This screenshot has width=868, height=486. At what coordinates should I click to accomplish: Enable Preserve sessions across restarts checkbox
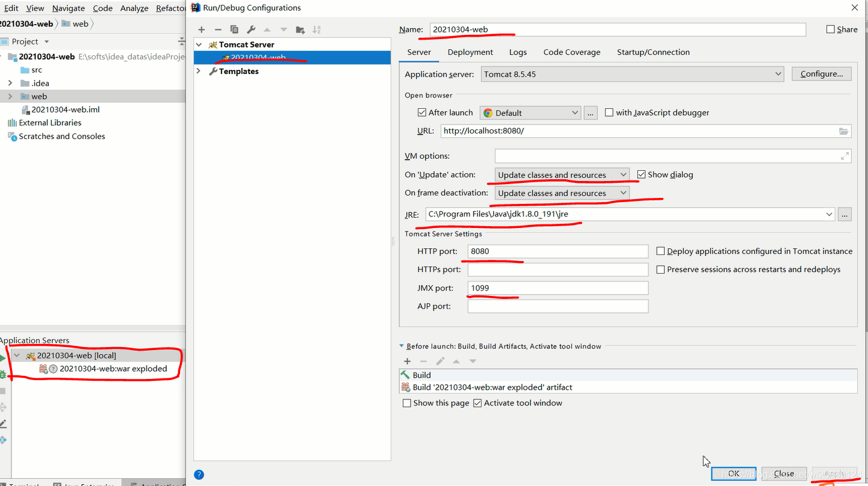[660, 269]
